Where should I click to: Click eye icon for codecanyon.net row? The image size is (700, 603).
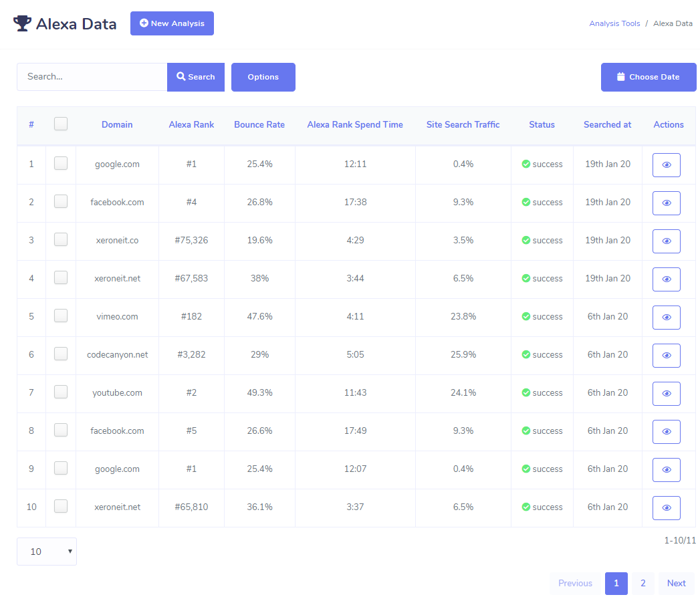point(666,356)
